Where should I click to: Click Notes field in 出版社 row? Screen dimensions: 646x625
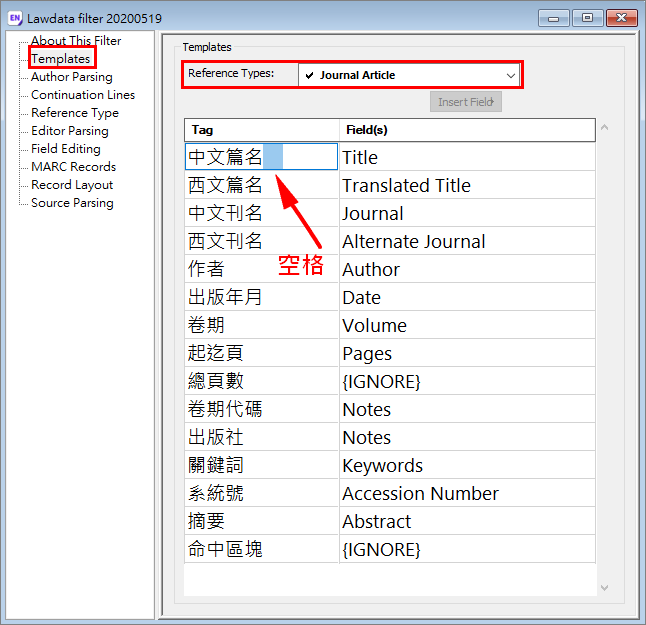(x=467, y=437)
